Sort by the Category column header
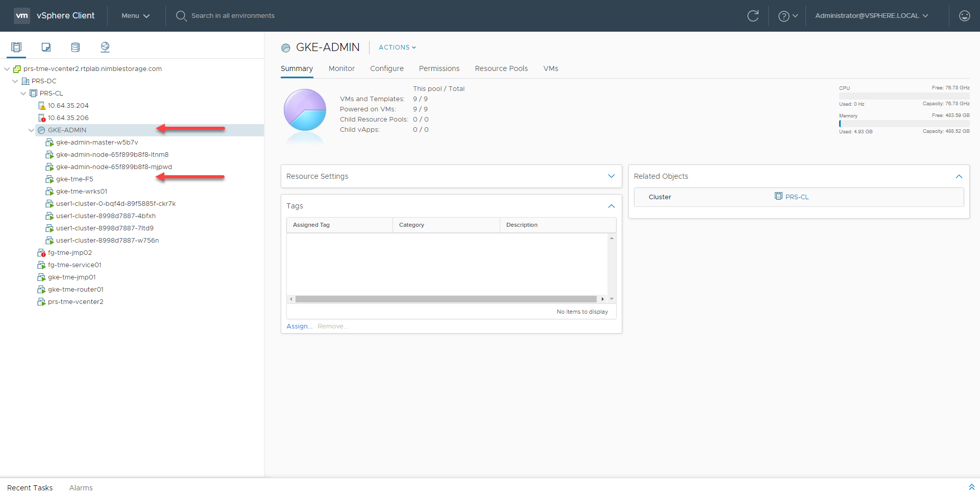 pos(446,225)
